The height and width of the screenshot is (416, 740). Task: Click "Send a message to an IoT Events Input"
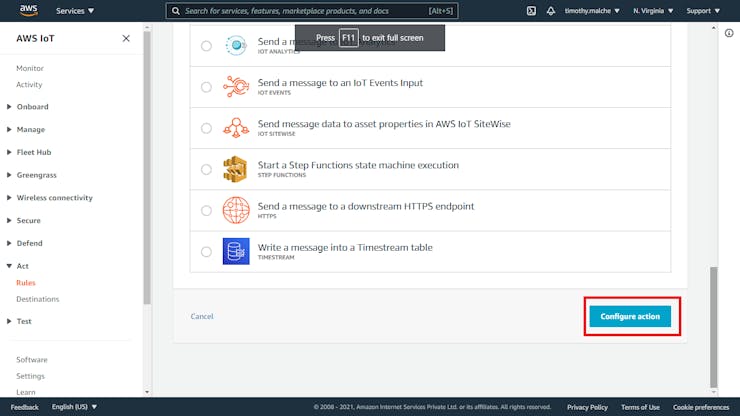coord(340,83)
